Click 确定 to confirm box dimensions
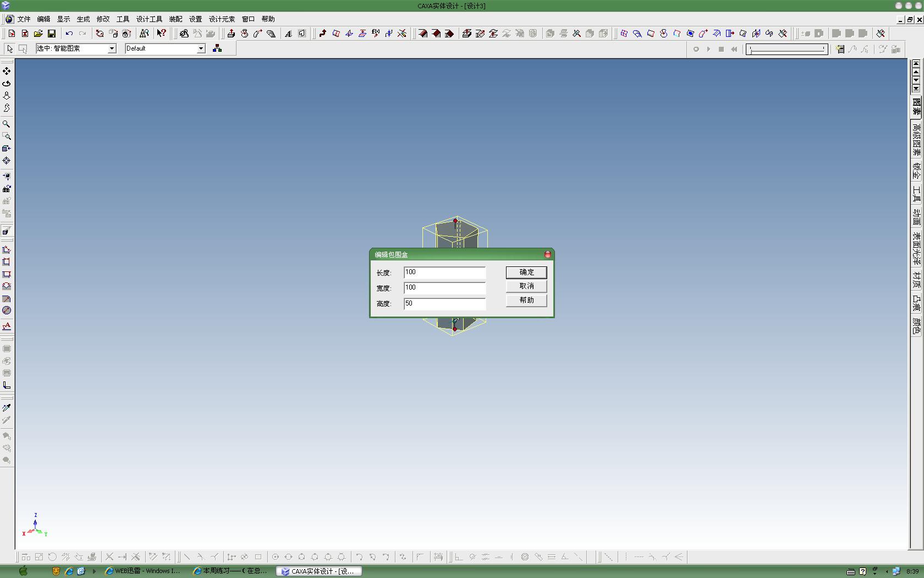The height and width of the screenshot is (578, 924). click(x=526, y=272)
